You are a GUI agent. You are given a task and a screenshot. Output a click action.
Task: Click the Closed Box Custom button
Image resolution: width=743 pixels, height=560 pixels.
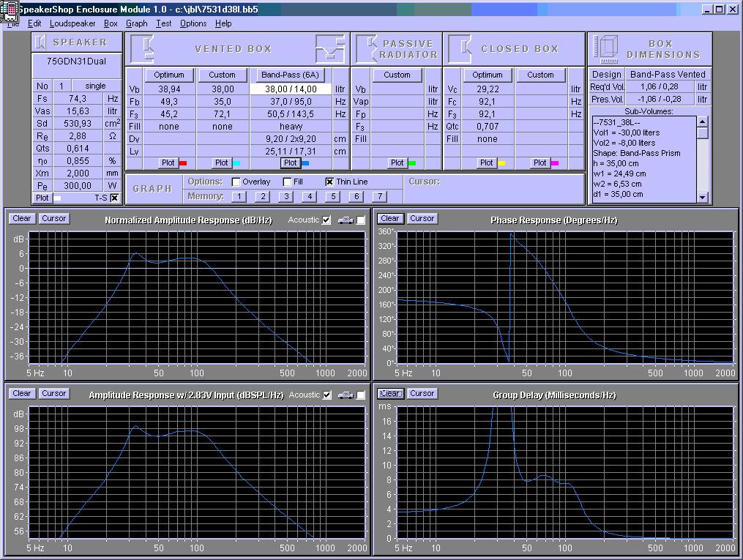541,75
